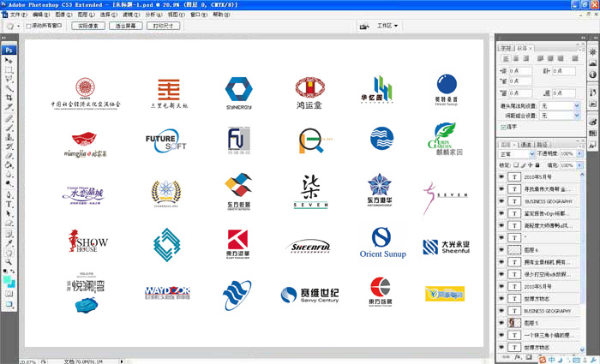Select the Move tool in the toolbox
Viewport: 600px width, 364px height.
(9, 61)
